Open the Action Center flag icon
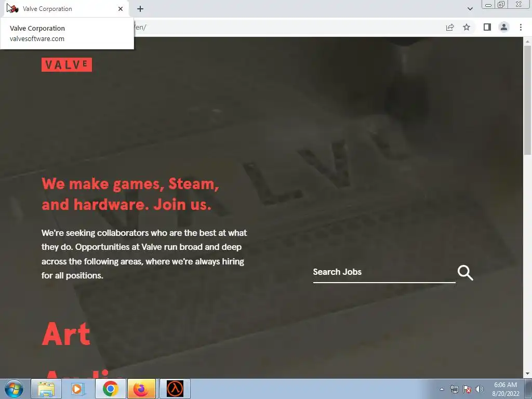The height and width of the screenshot is (399, 532). 467,389
